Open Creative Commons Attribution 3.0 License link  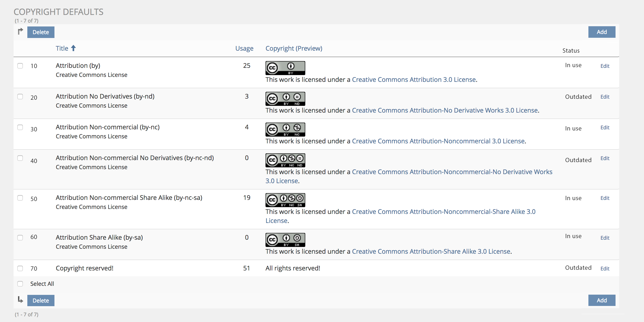[x=414, y=80]
